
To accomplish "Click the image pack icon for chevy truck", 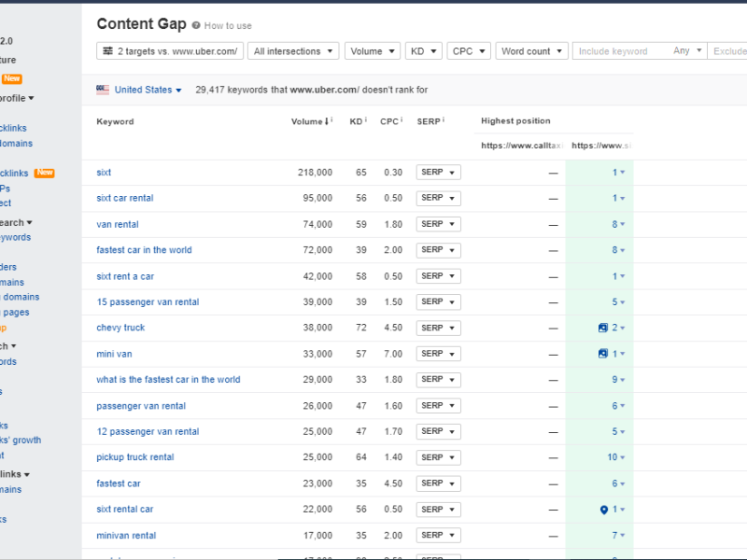I will [x=603, y=329].
